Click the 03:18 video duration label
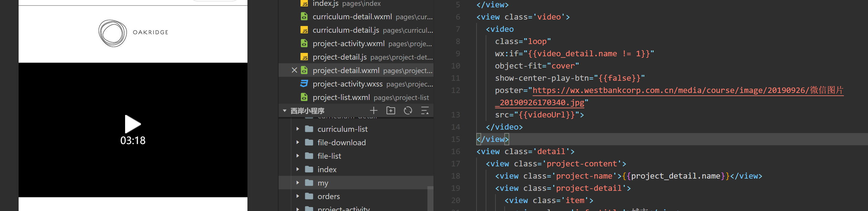 click(133, 140)
